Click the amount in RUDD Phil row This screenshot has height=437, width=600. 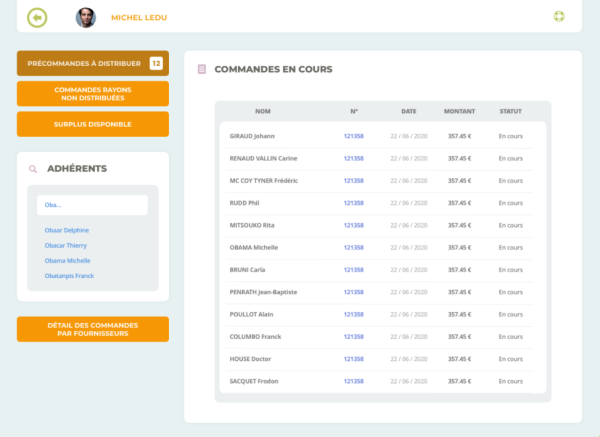[460, 203]
